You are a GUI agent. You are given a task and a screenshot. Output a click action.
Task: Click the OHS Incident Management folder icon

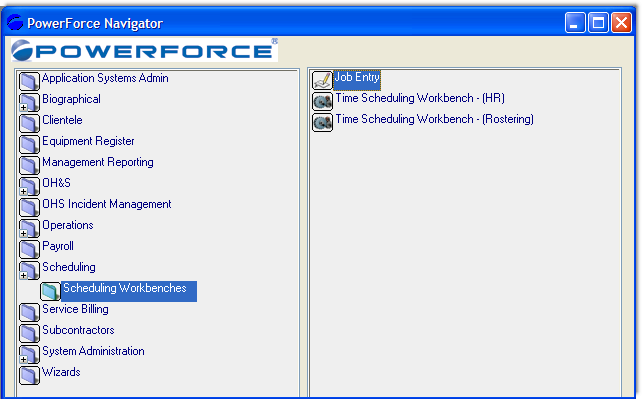[29, 207]
